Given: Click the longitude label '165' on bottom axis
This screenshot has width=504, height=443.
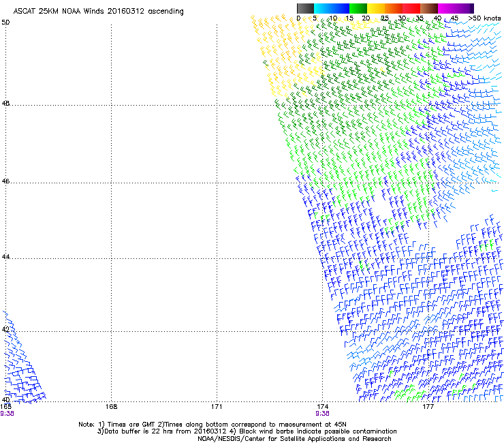Looking at the screenshot, I should (5, 407).
